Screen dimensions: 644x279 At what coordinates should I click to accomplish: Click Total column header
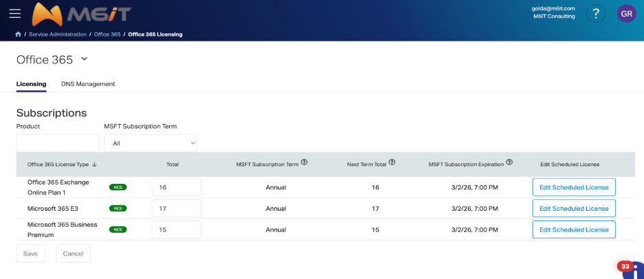pos(173,164)
